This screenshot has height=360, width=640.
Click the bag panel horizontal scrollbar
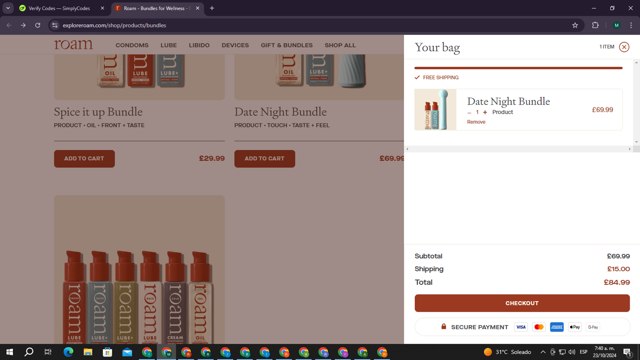click(x=518, y=149)
